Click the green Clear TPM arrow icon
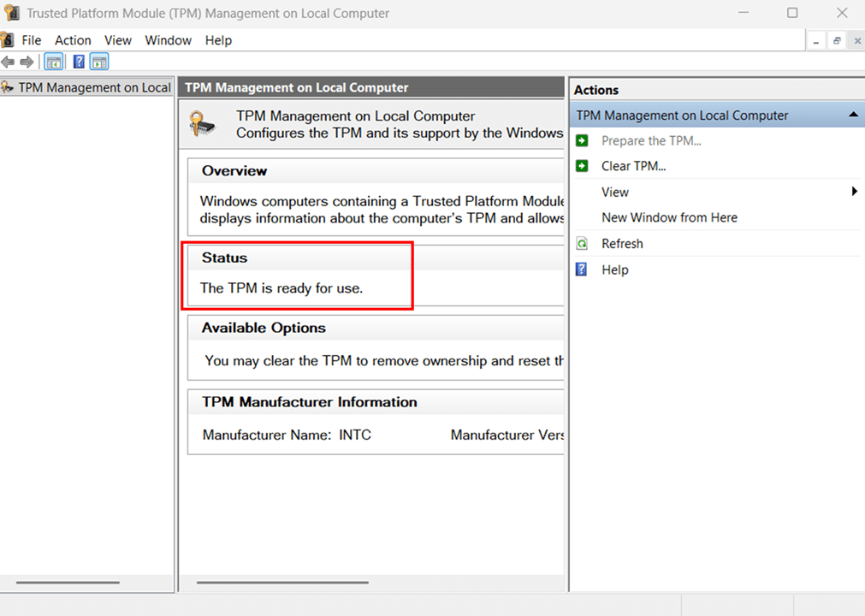The width and height of the screenshot is (865, 616). [582, 166]
